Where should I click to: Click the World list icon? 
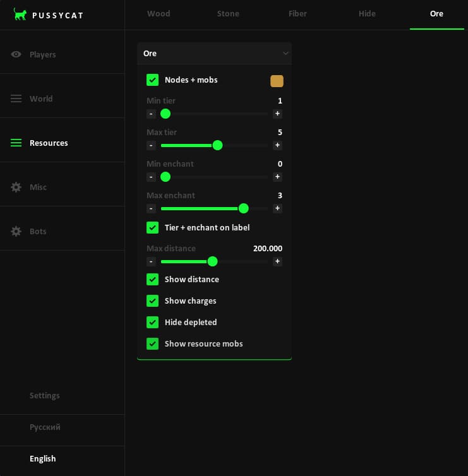click(16, 98)
